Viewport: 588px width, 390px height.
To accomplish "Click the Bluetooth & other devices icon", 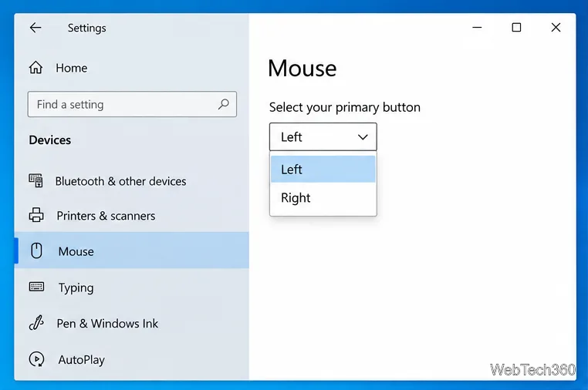I will [36, 181].
